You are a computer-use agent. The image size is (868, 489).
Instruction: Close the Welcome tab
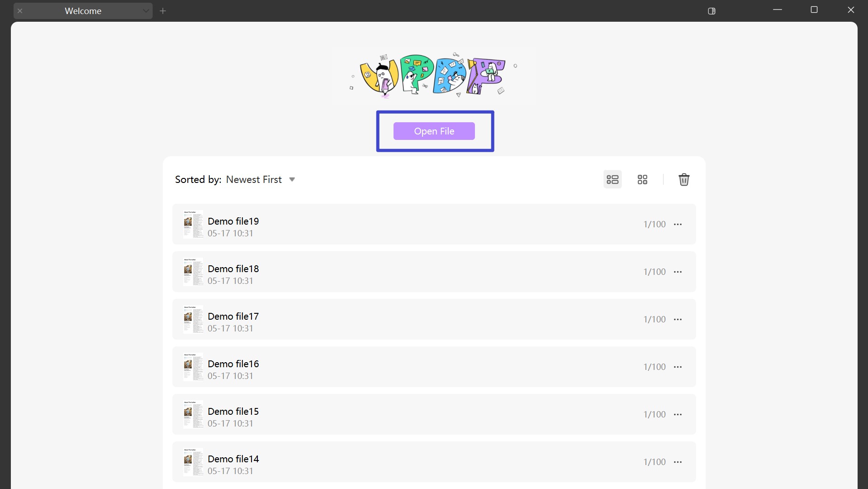20,11
